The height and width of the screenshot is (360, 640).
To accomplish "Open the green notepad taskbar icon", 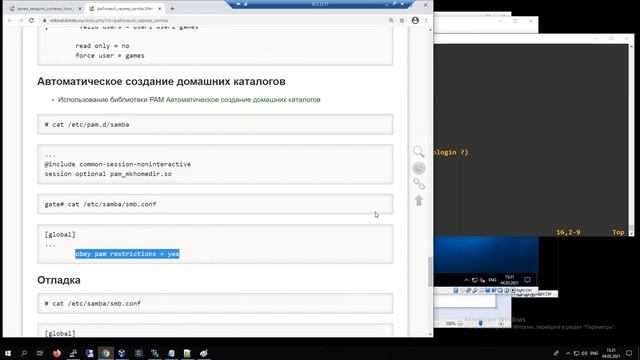I will (187, 353).
